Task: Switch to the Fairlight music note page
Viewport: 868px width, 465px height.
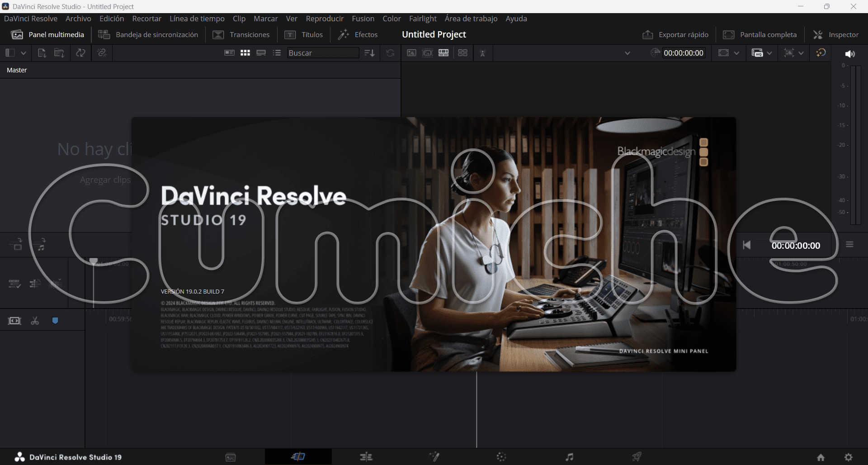Action: point(569,457)
